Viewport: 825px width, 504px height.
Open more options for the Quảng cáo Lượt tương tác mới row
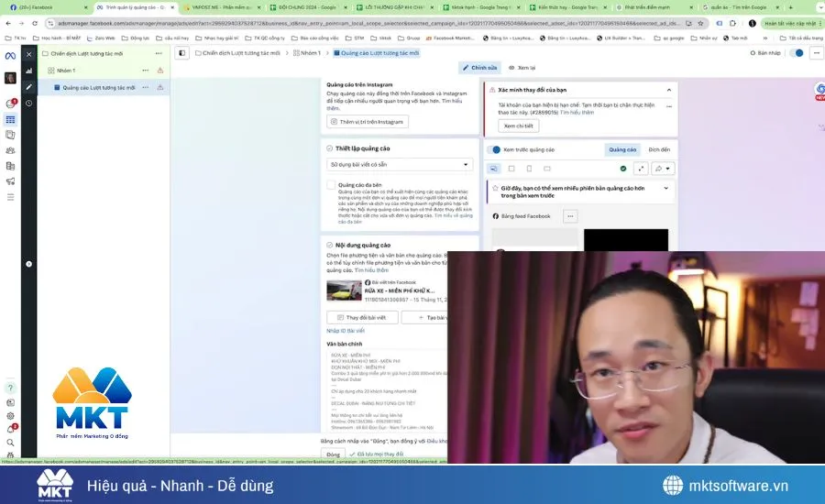pyautogui.click(x=145, y=87)
